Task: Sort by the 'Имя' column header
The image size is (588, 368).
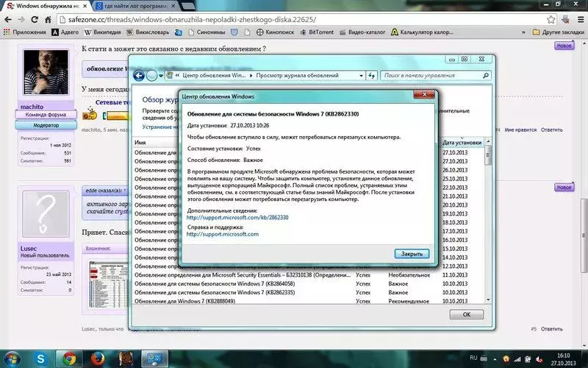Action: pos(140,142)
